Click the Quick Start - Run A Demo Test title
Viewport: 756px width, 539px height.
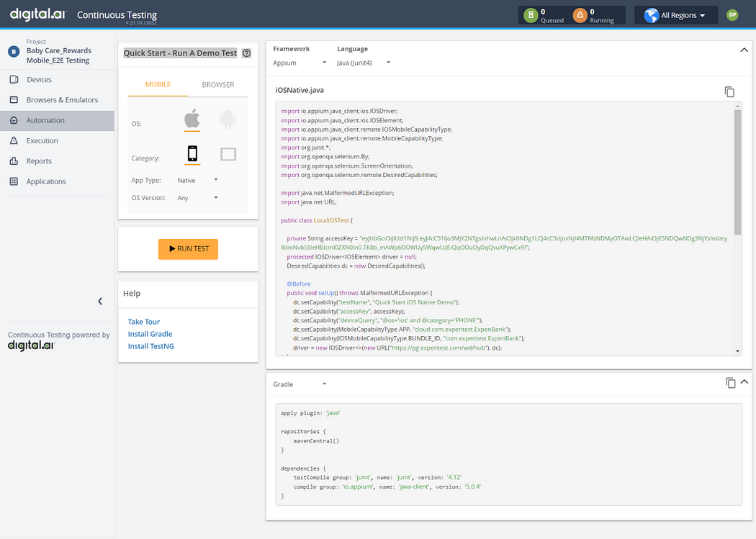coord(180,53)
